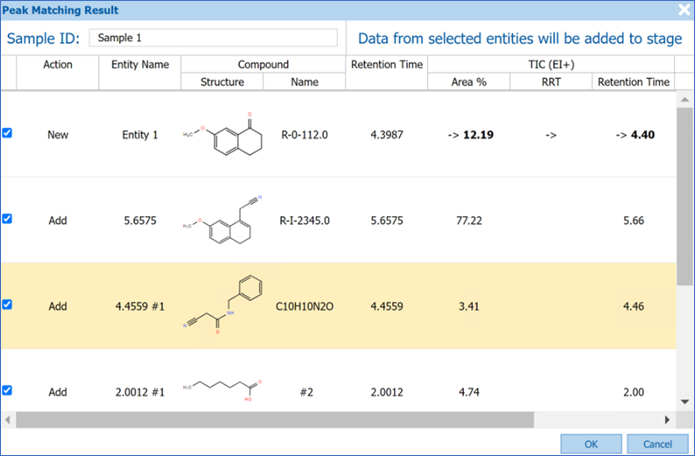Toggle checkbox for the 4.4559 #1 row
This screenshot has width=695, height=456.
(8, 305)
